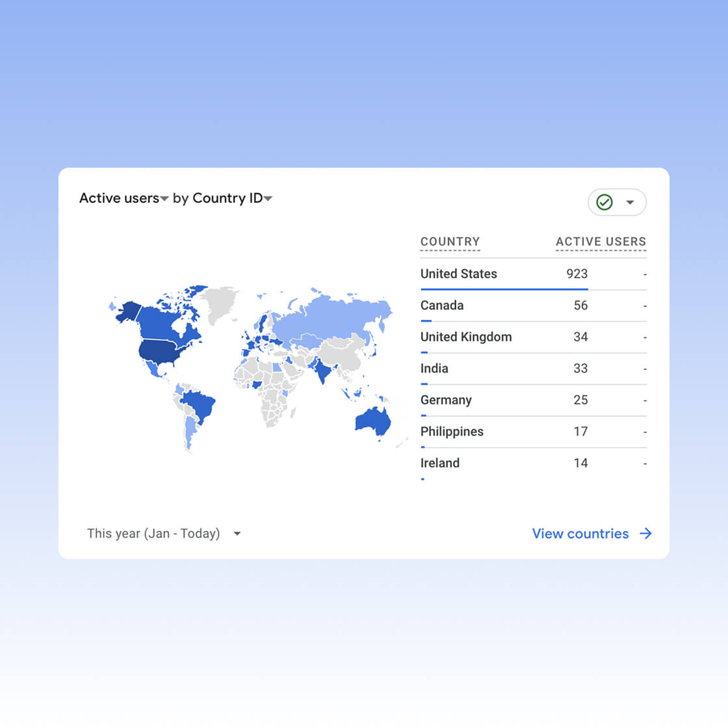Sort by the COUNTRY column header
The image size is (728, 728).
coord(450,241)
